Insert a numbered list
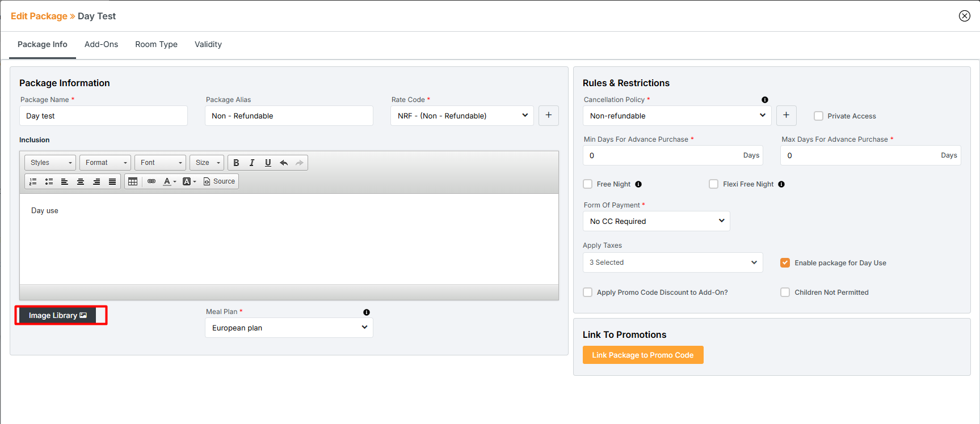Screen dimensions: 980x424 tap(33, 181)
